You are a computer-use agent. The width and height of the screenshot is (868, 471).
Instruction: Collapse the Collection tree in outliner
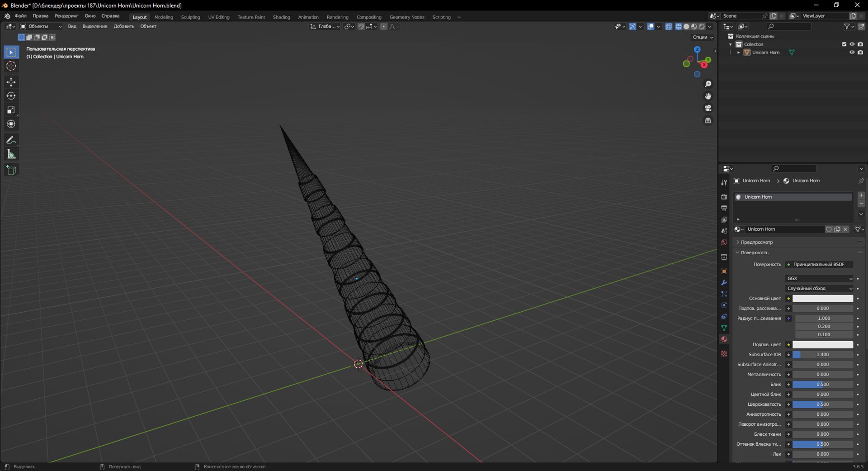click(731, 44)
